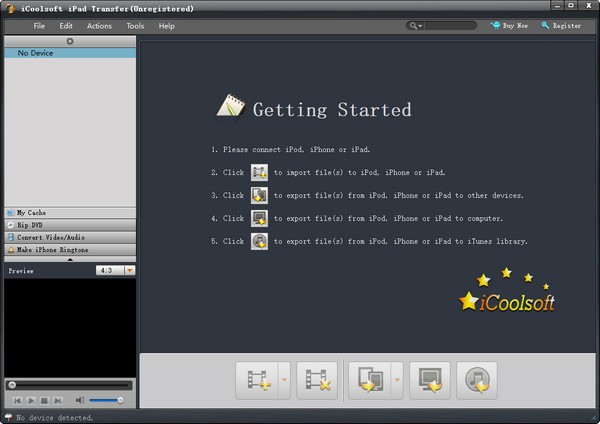Mute audio with the speaker icon
Viewport: 600px width, 424px height.
click(80, 400)
